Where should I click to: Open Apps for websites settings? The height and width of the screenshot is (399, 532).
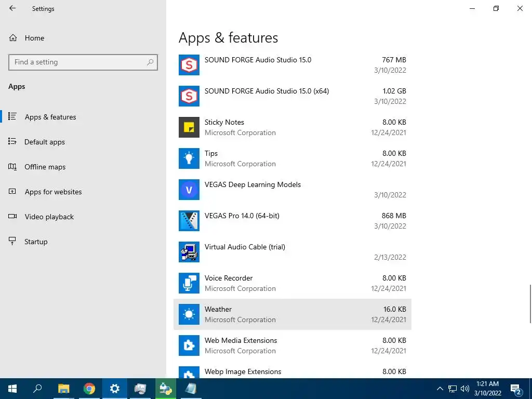tap(53, 192)
